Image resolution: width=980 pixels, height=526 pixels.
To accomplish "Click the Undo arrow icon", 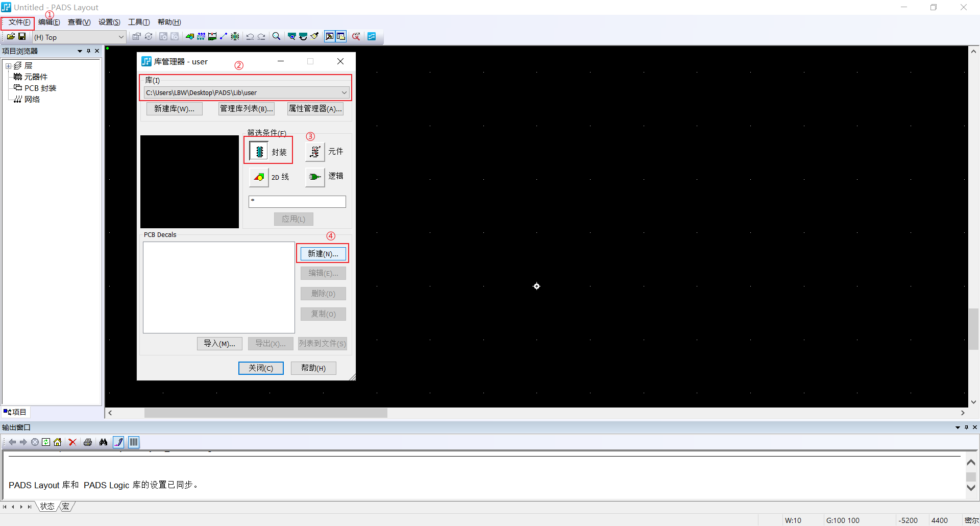I will point(250,36).
